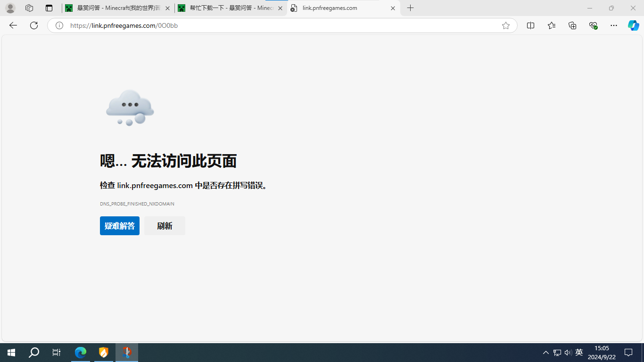Open the browser profile avatar
Viewport: 644px width, 362px height.
tap(10, 8)
